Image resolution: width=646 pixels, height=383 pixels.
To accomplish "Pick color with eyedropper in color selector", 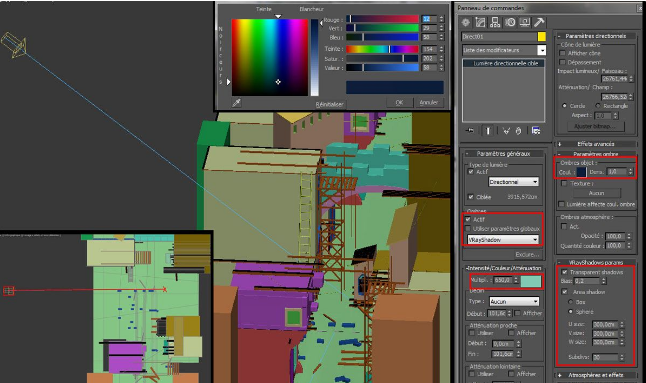I will (236, 103).
